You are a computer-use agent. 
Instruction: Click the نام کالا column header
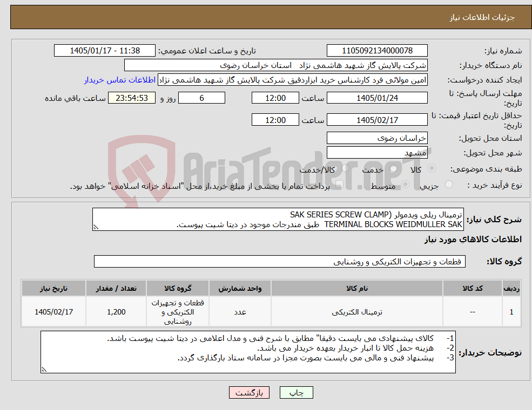357,289
